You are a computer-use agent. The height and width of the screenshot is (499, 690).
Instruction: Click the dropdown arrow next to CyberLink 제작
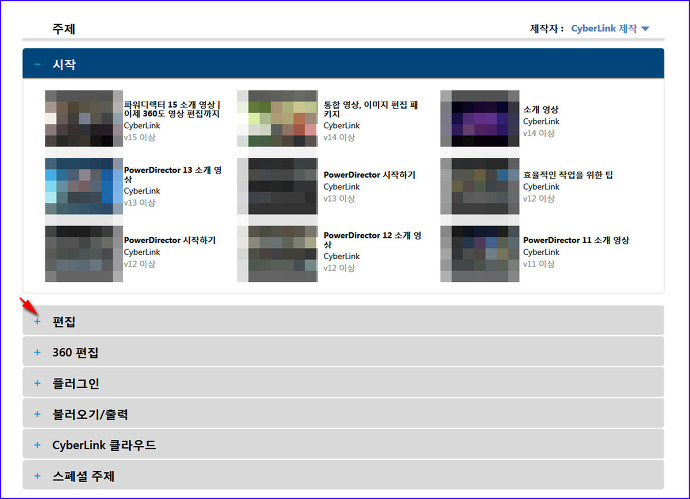coord(645,29)
